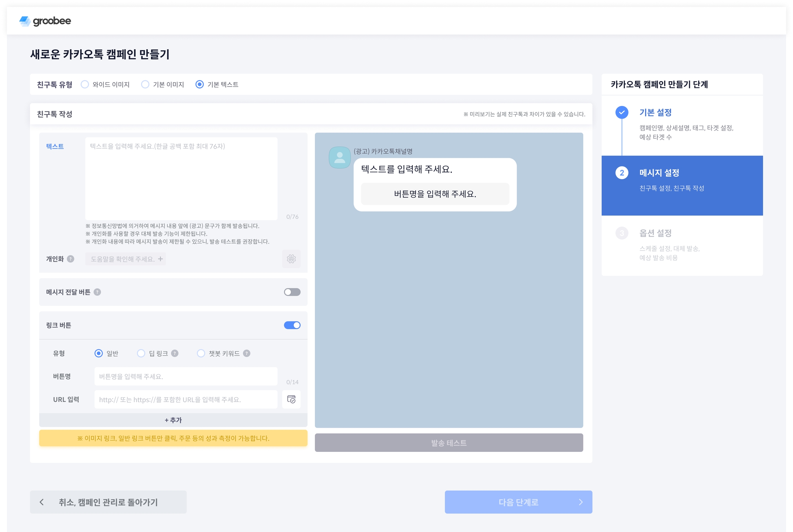Click the checkmark icon of 기본 설정 step
793x532 pixels.
(622, 112)
